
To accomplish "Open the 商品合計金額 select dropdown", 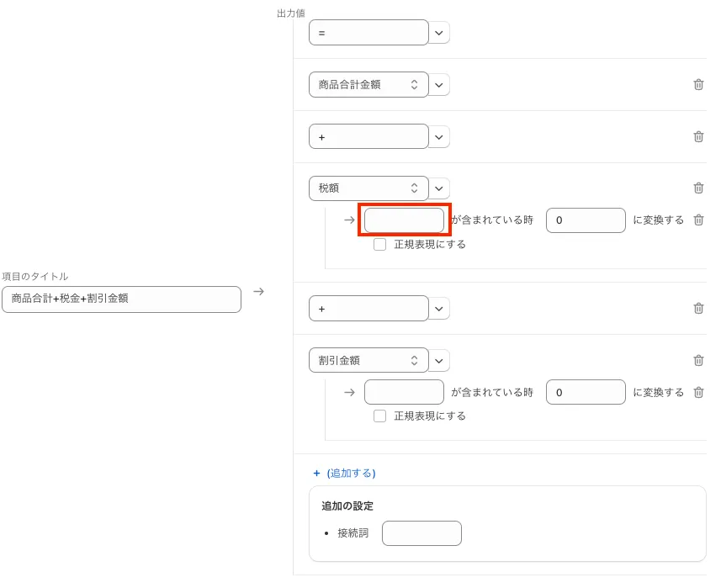I will [x=368, y=84].
